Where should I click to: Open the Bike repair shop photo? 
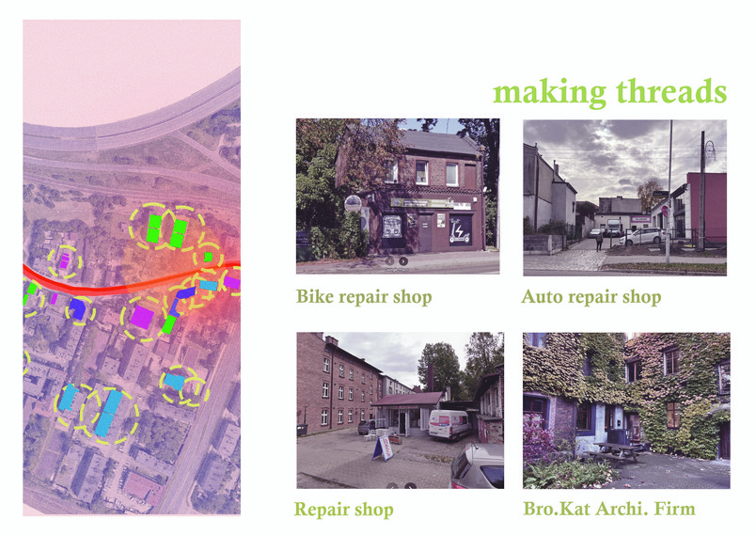(x=398, y=197)
